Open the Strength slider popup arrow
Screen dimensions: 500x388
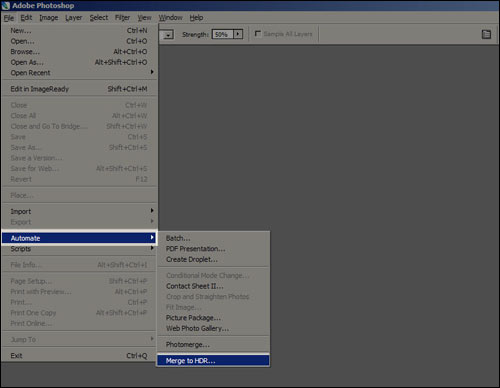click(238, 34)
